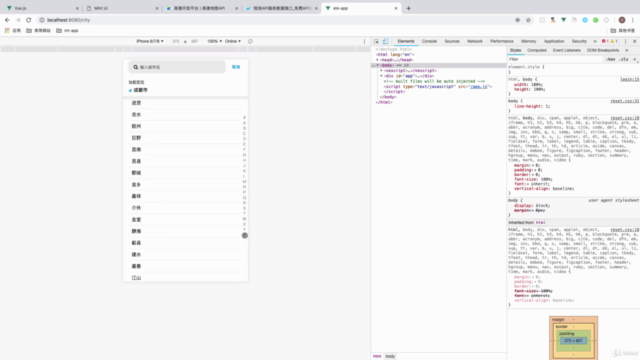Close the ele-app browser tab
This screenshot has width=640, height=360.
(x=396, y=8)
